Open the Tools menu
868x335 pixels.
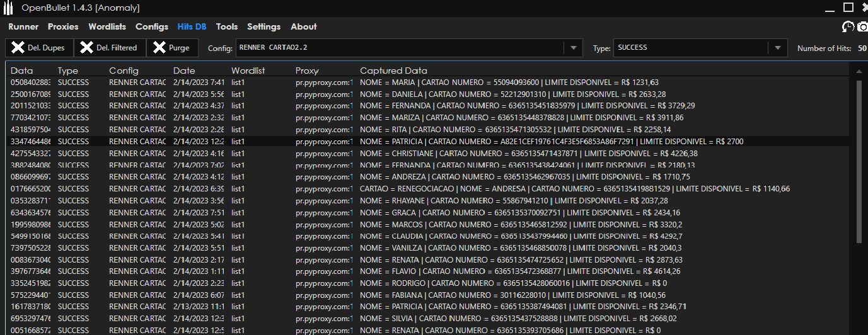226,26
